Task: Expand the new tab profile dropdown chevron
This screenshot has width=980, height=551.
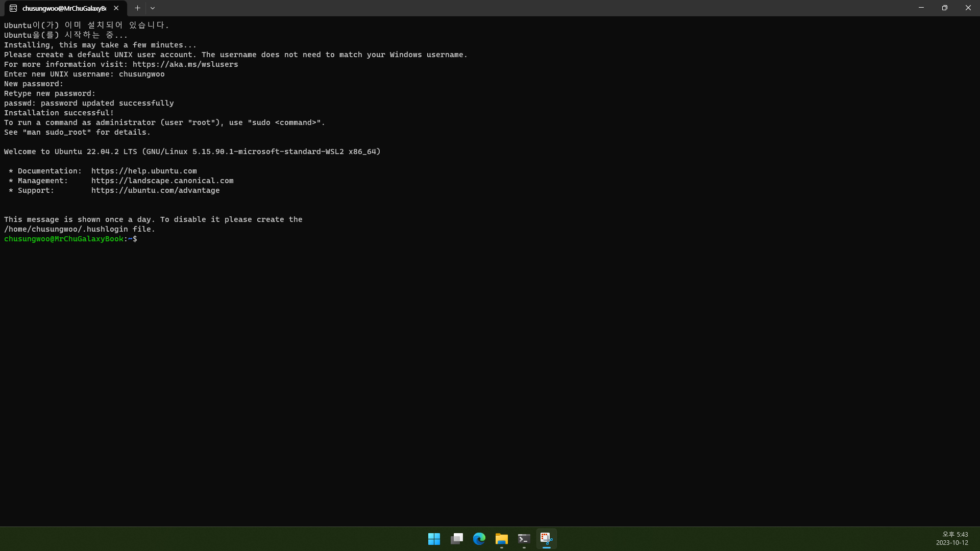Action: (x=153, y=8)
